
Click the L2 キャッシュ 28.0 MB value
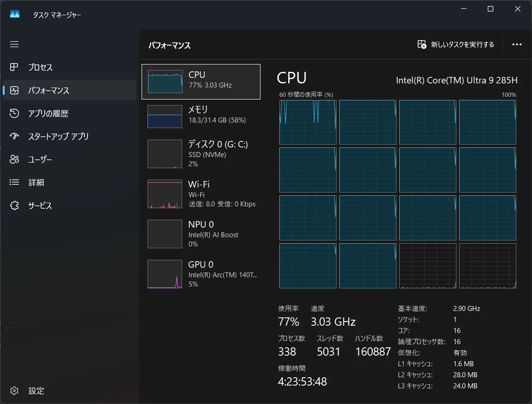[x=465, y=375]
